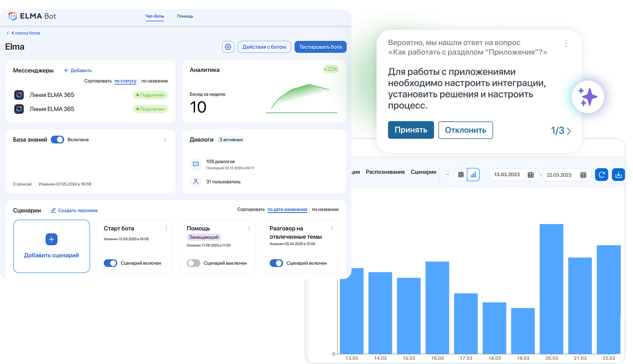Open the AI sparkle assistant button

pyautogui.click(x=588, y=97)
